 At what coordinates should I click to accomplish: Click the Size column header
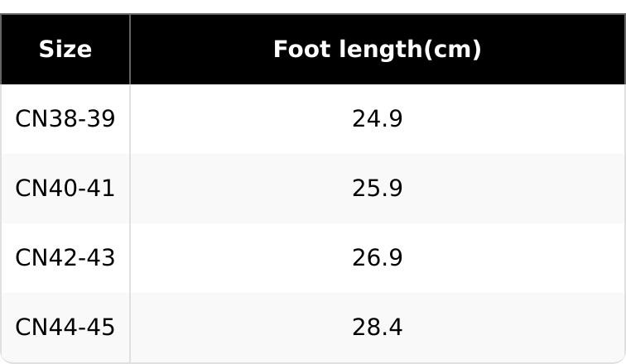click(65, 50)
